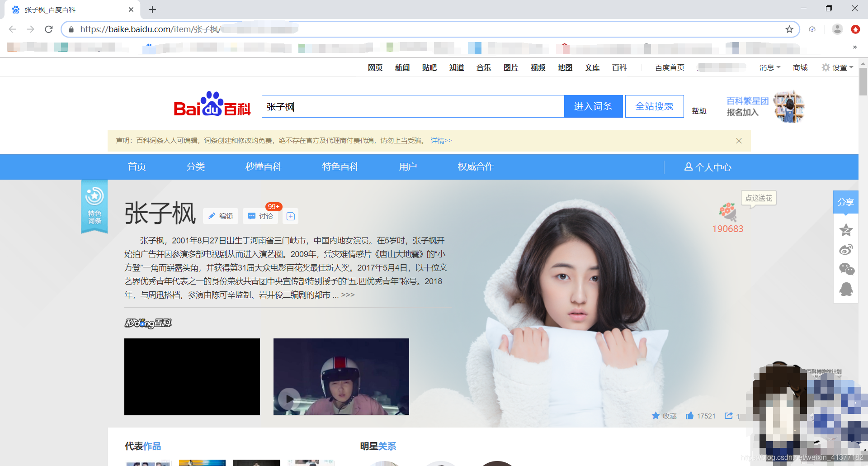Open the 详情>> disclaimer link

pyautogui.click(x=441, y=141)
